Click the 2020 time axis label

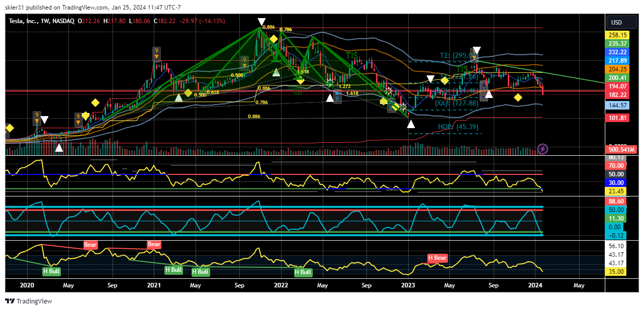(x=27, y=285)
